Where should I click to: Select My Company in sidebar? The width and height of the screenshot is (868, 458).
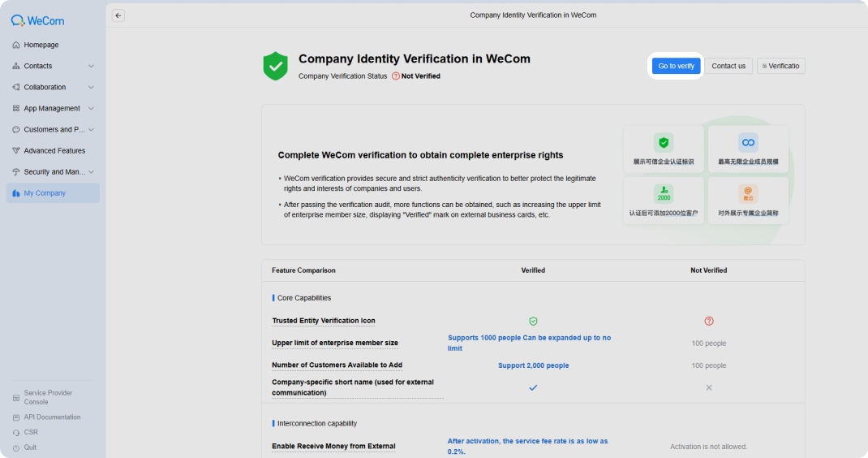54,193
